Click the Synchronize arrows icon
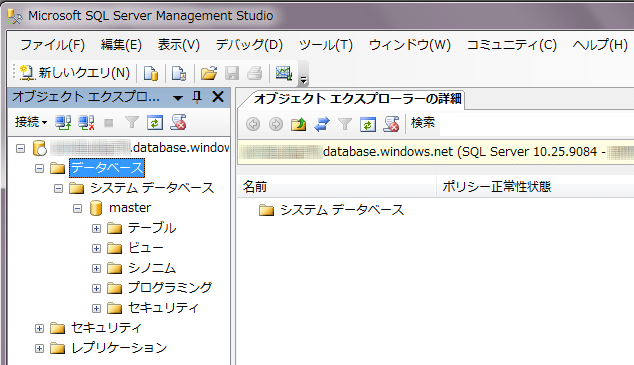 pos(322,124)
